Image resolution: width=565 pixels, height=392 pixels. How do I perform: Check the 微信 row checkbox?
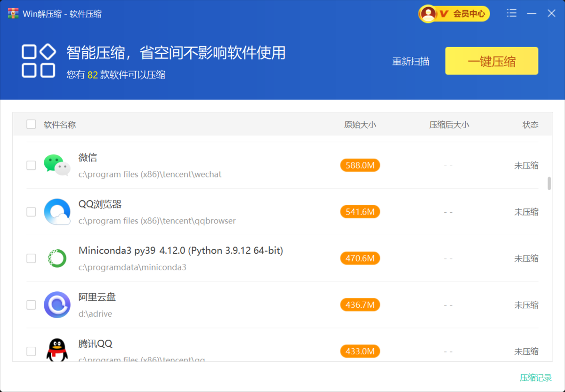click(31, 165)
